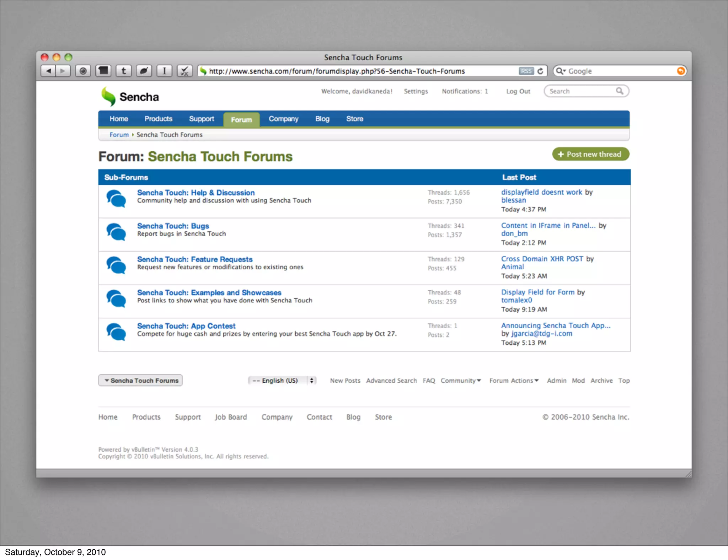This screenshot has height=560, width=728.
Task: Expand the Community dropdown menu
Action: click(461, 381)
